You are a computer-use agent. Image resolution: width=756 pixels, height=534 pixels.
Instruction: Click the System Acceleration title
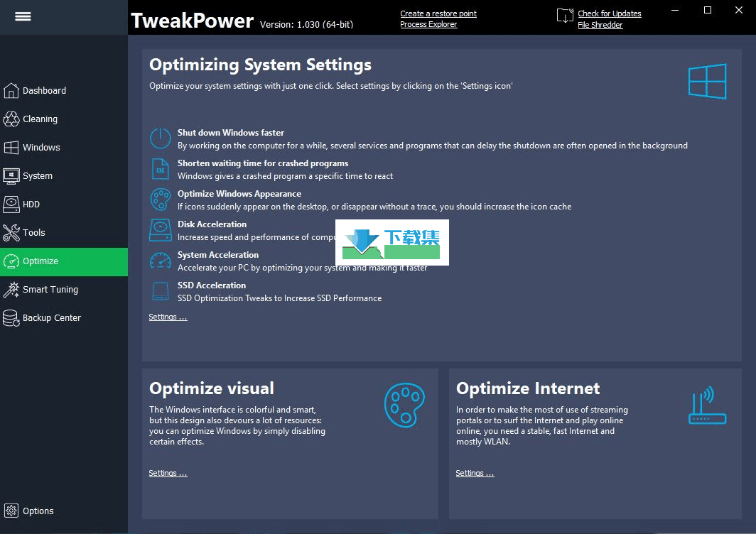click(x=218, y=254)
